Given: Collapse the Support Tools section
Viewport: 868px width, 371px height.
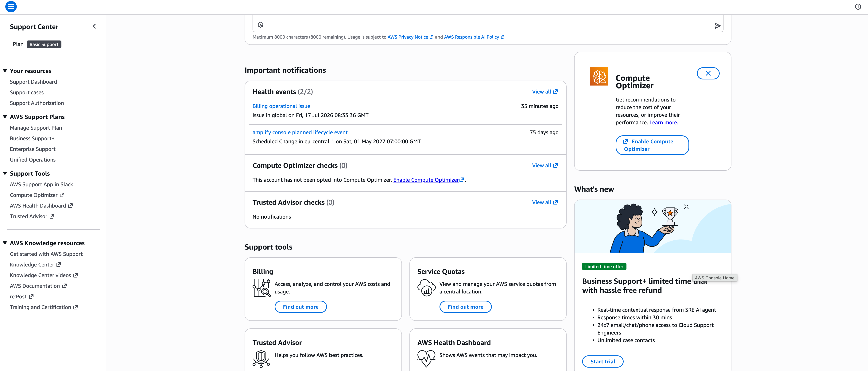Looking at the screenshot, I should click(5, 173).
